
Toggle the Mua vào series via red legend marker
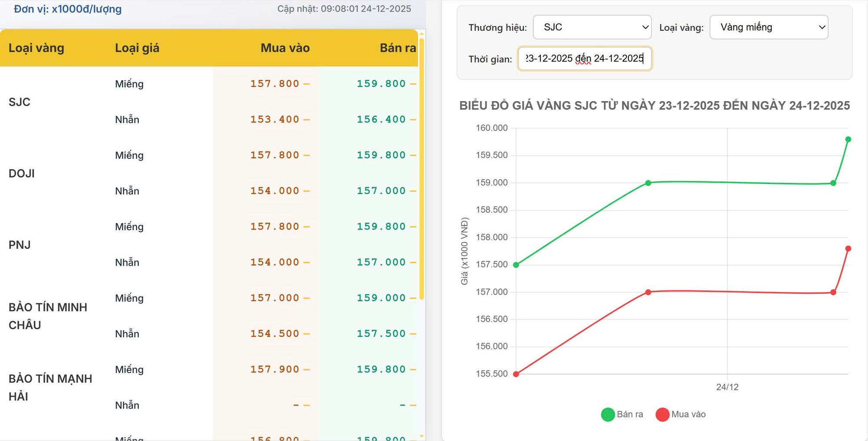[x=662, y=414]
